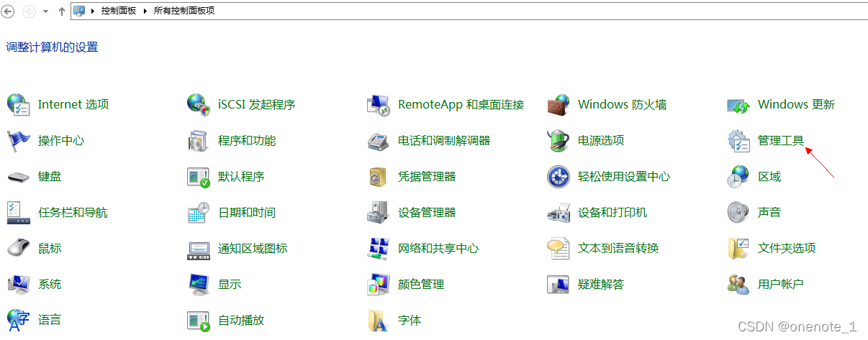Open the iSCSI 发起程序 icon
Screen dimensions: 868x340
click(198, 104)
